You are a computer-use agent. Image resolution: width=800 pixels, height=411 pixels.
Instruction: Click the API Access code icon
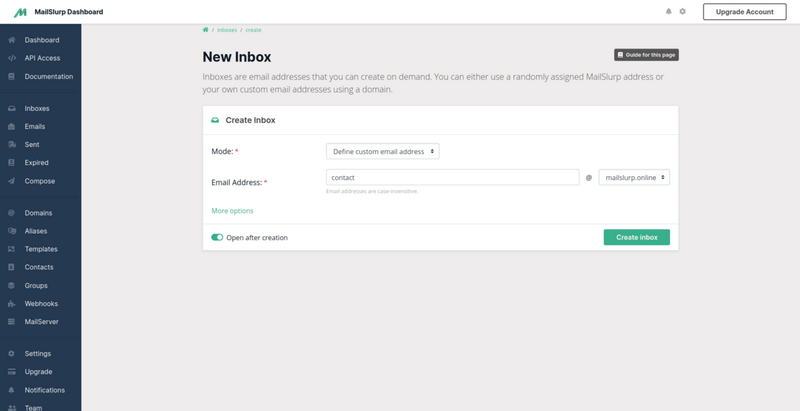click(12, 58)
